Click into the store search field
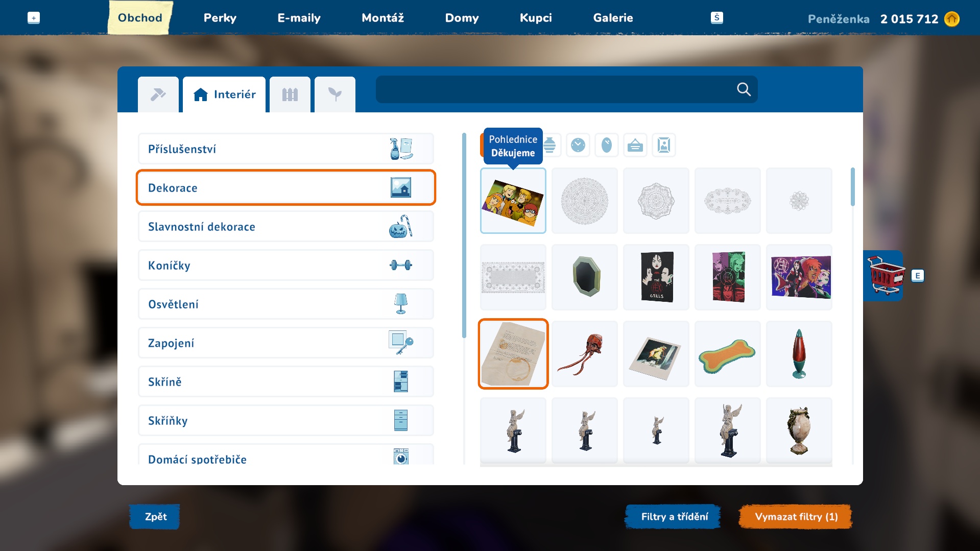Screen dimensions: 980x551 coord(552,90)
